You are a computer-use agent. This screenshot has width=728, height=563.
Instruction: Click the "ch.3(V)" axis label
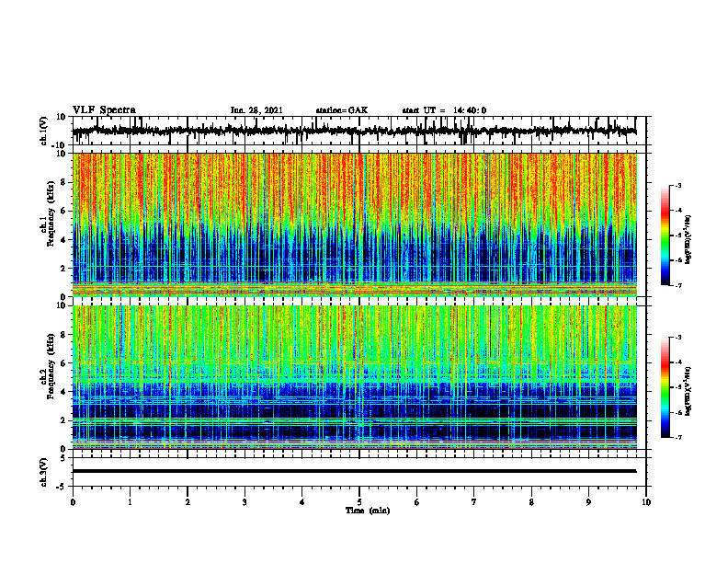coord(44,472)
